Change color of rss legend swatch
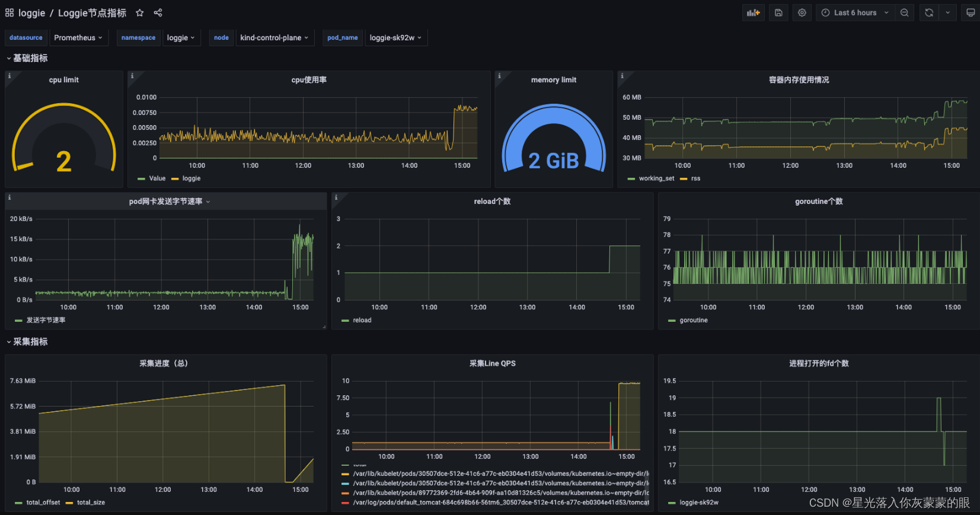Screen dimensions: 980x515 684,179
